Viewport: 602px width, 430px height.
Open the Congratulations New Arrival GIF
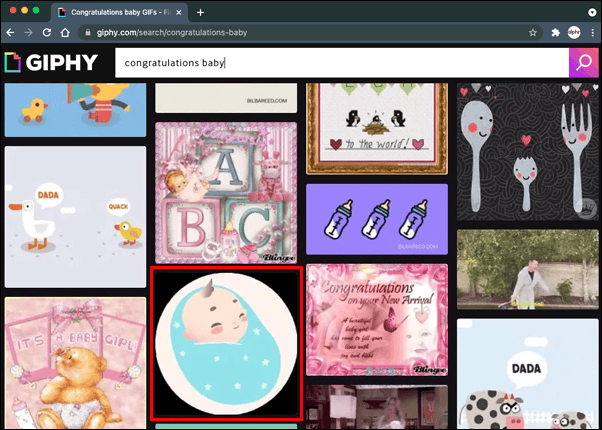click(376, 320)
